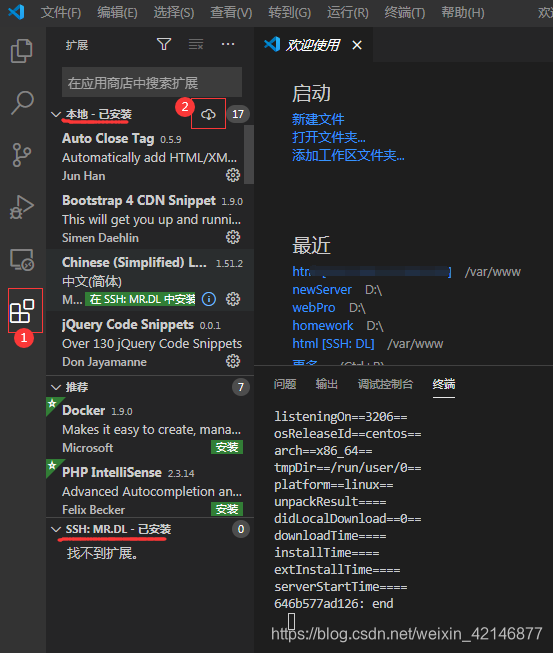The height and width of the screenshot is (653, 553).
Task: Open the Extensions view icon
Action: point(22,311)
